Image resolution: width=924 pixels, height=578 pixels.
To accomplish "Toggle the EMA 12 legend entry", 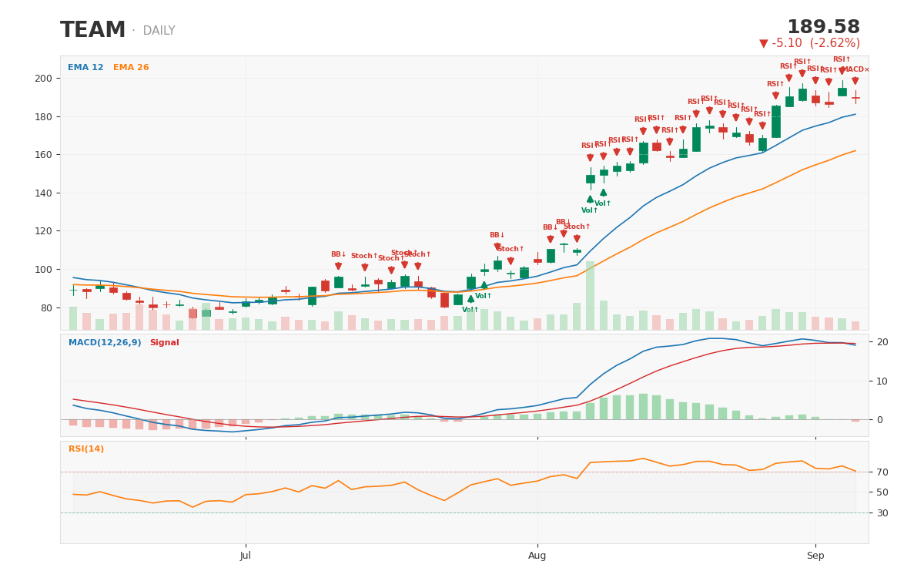I will (x=85, y=68).
